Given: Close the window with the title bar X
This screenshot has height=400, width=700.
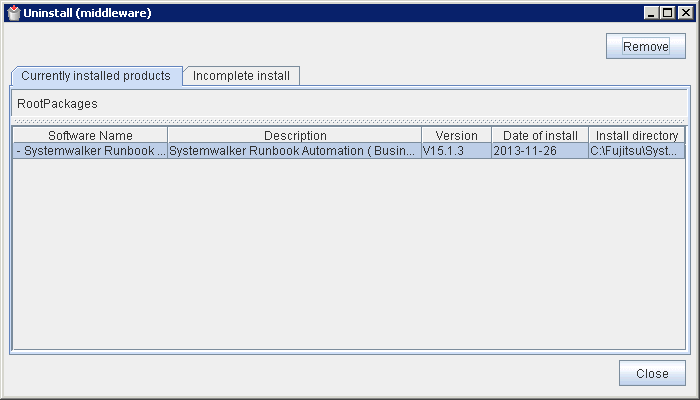Looking at the screenshot, I should pos(685,13).
